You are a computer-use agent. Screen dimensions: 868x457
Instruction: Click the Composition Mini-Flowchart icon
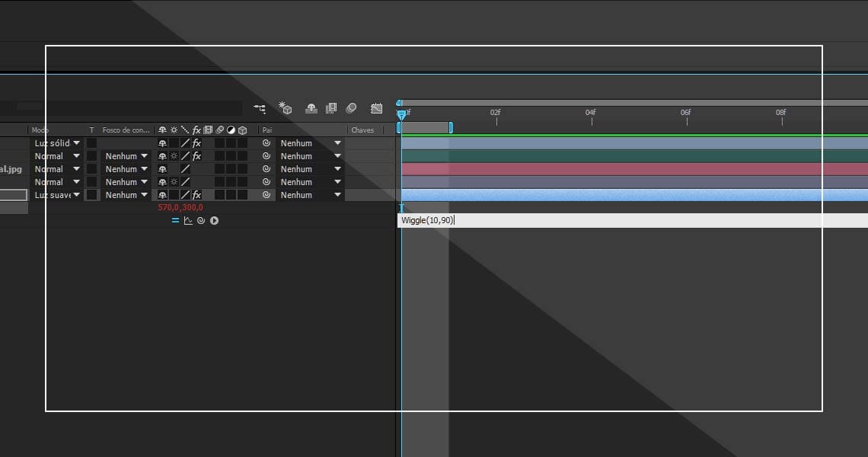click(x=260, y=109)
